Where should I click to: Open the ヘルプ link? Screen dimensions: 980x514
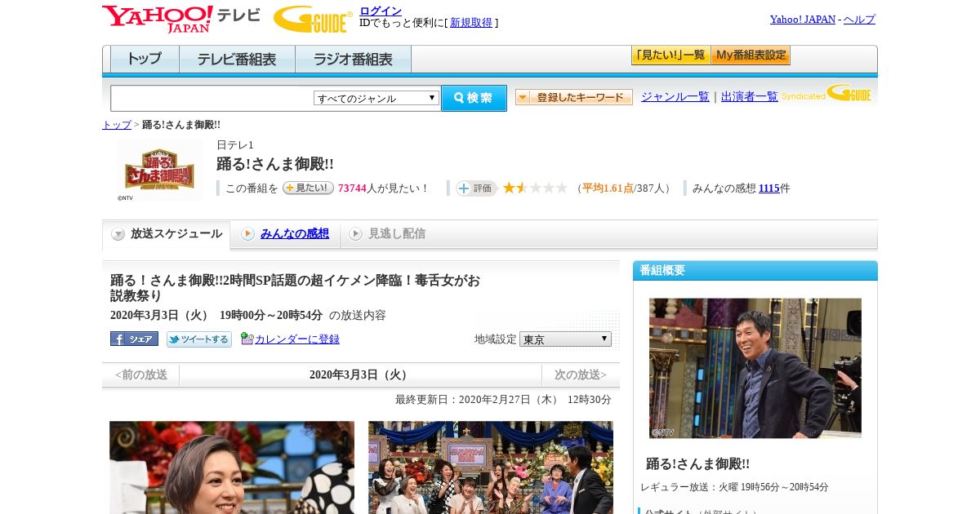859,19
